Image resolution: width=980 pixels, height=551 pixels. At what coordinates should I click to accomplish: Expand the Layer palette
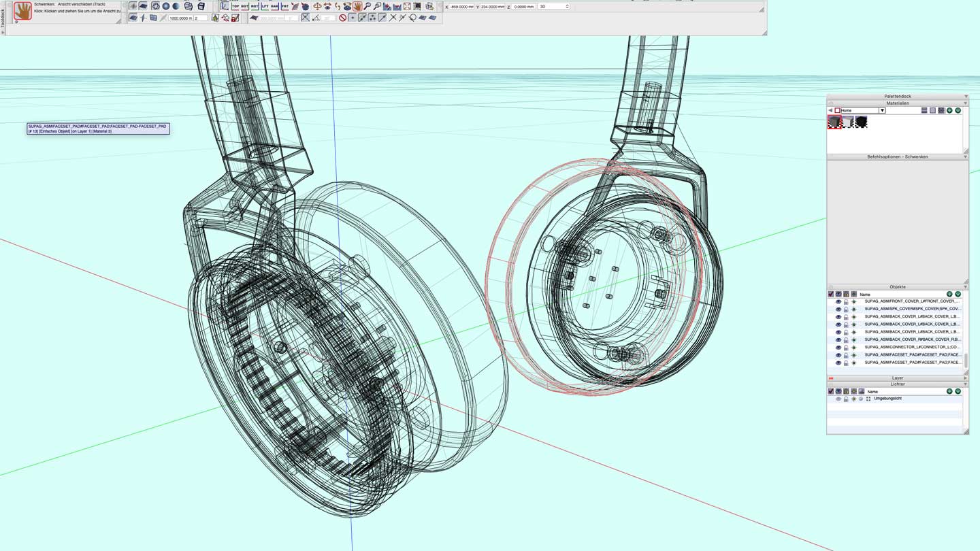(965, 378)
